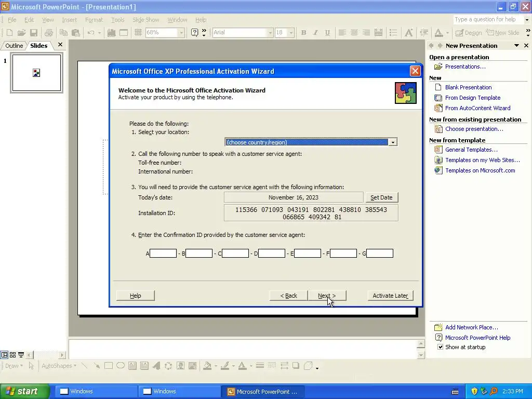Viewport: 532px width, 399px height.
Task: Switch to Microsoft PowerPoint taskbar button
Action: pyautogui.click(x=262, y=392)
